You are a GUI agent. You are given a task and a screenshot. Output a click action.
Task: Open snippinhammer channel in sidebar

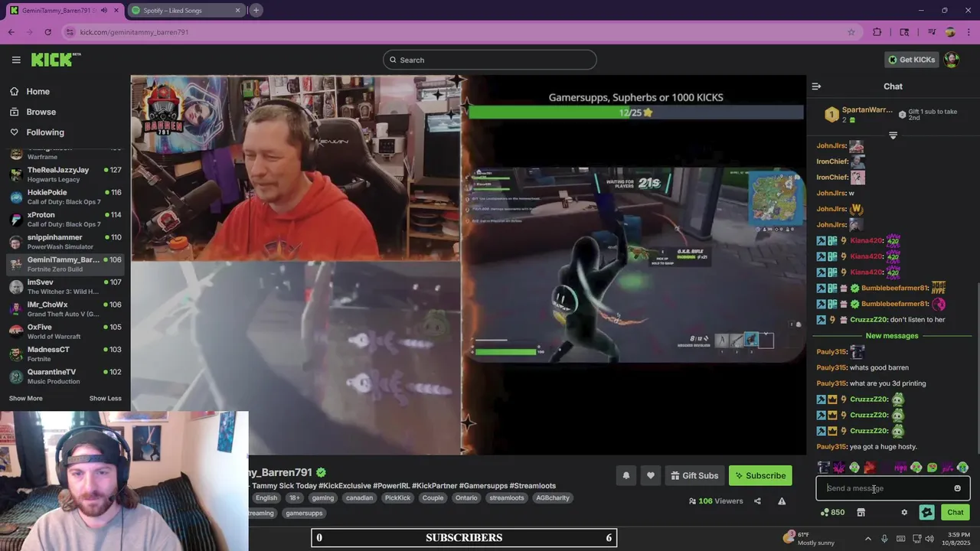point(65,242)
